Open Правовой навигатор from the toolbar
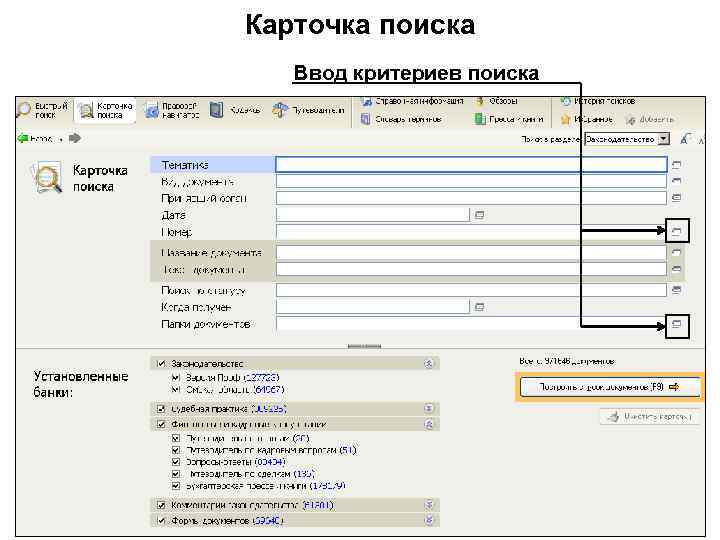 pyautogui.click(x=172, y=110)
